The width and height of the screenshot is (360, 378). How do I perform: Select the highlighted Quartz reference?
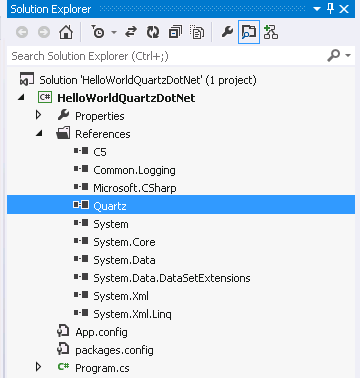point(181,204)
